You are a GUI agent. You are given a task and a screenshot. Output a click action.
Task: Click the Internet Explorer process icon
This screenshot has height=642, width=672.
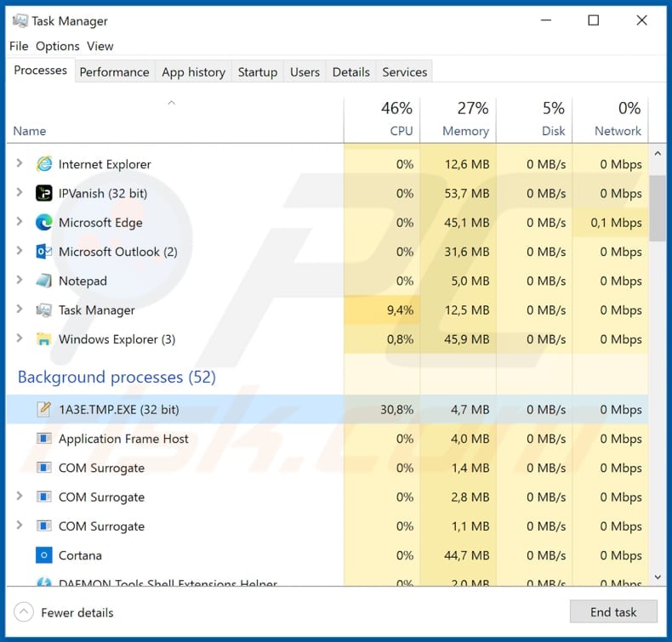click(44, 164)
